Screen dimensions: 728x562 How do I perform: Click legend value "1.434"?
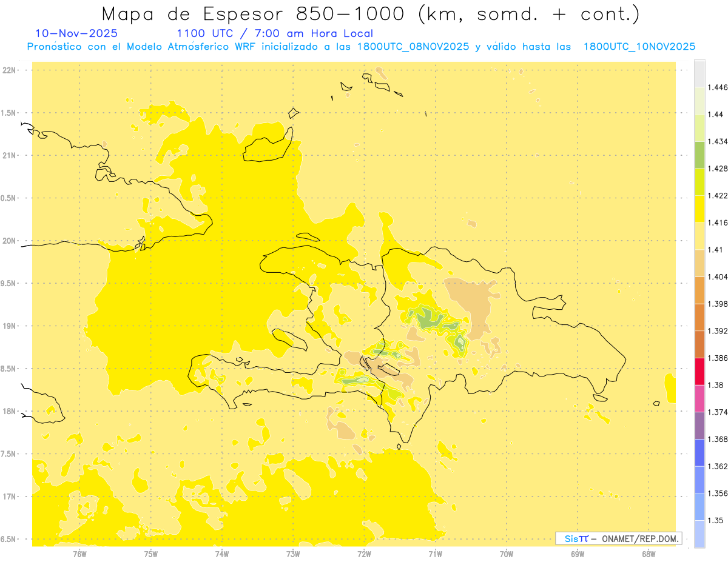coord(718,141)
